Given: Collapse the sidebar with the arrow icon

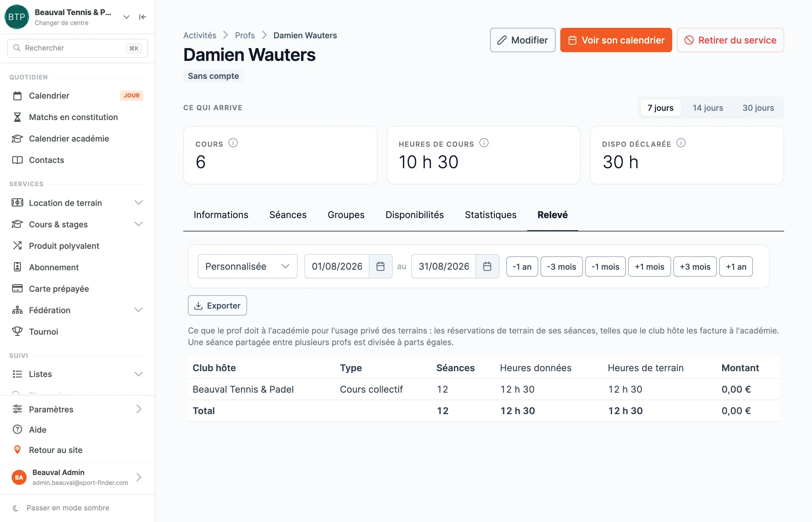Looking at the screenshot, I should pos(142,17).
